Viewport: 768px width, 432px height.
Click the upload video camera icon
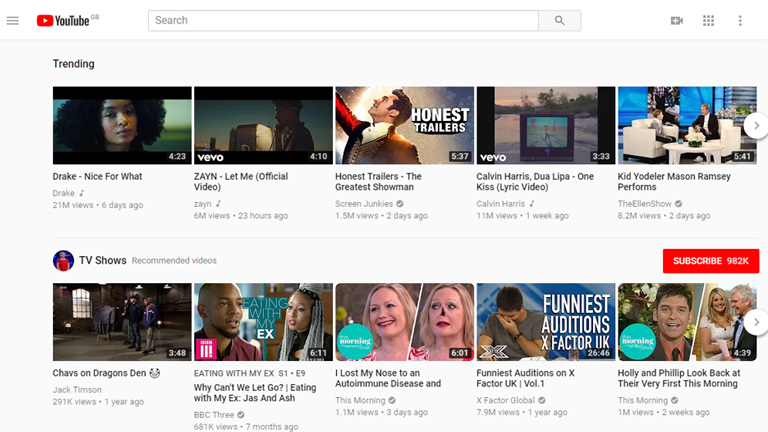coord(677,20)
